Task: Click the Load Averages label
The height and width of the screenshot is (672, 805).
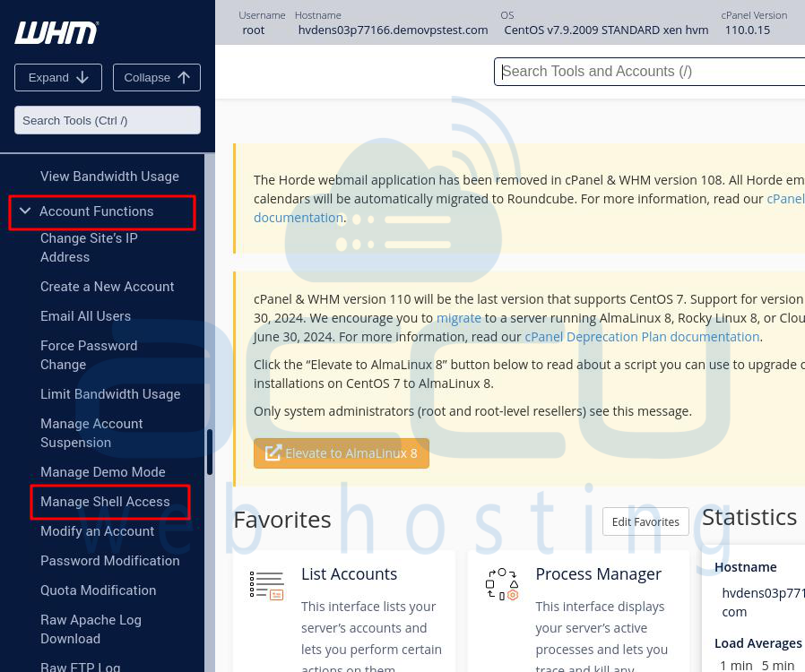Action: 757,644
